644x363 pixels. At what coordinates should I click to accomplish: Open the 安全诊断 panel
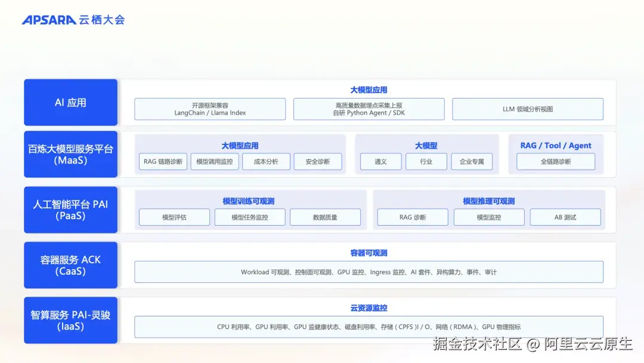pyautogui.click(x=318, y=161)
